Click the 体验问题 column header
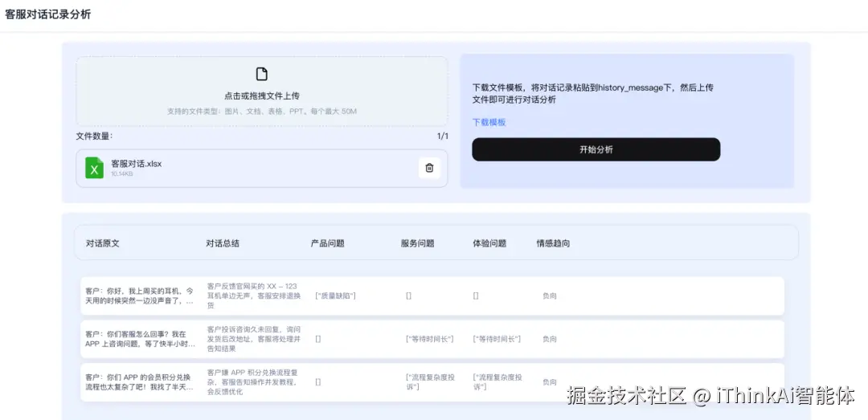The width and height of the screenshot is (868, 420). click(489, 243)
